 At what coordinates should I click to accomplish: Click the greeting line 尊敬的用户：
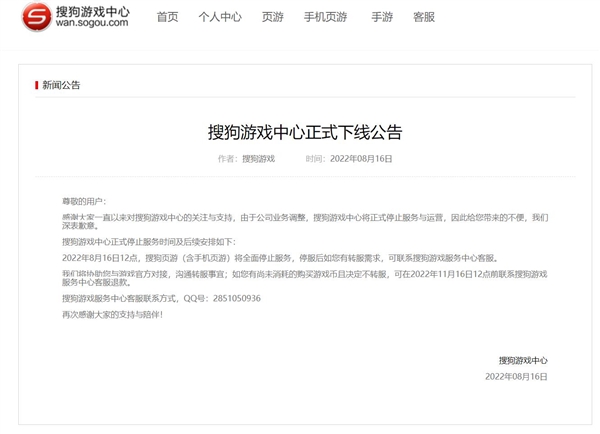tap(84, 201)
